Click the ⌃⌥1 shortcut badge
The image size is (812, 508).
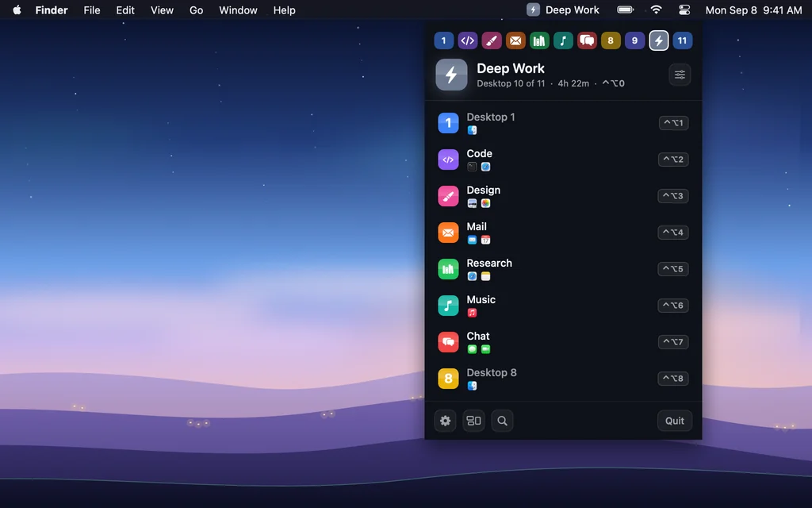[674, 123]
